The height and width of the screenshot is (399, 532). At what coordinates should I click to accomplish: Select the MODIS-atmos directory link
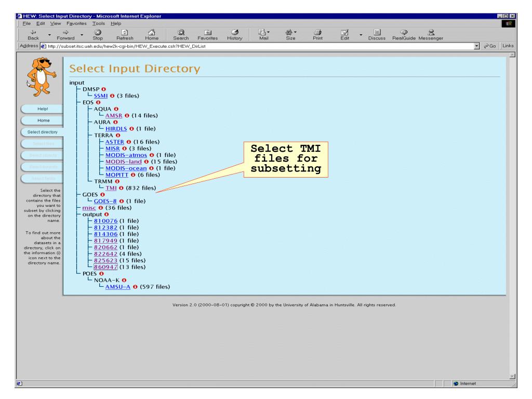click(x=126, y=155)
